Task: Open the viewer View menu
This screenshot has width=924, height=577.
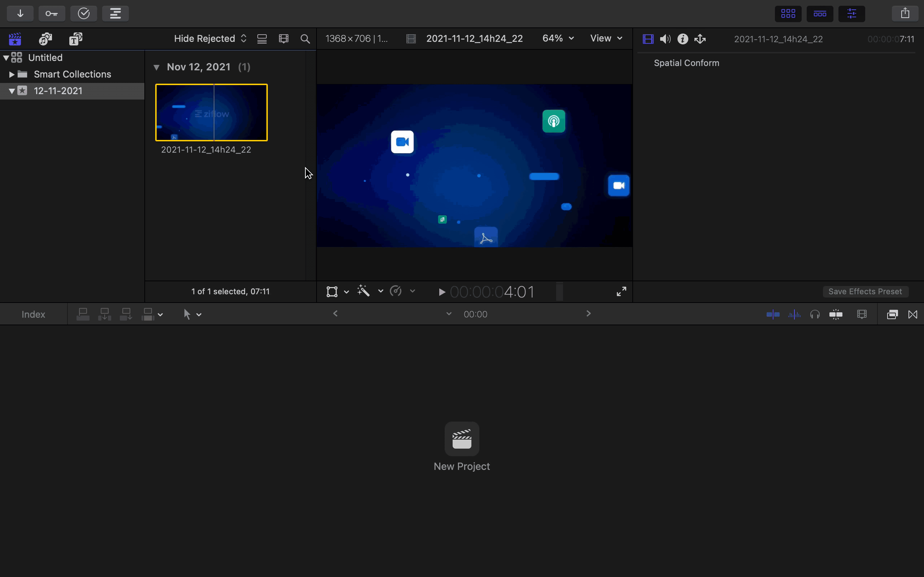Action: pyautogui.click(x=606, y=39)
